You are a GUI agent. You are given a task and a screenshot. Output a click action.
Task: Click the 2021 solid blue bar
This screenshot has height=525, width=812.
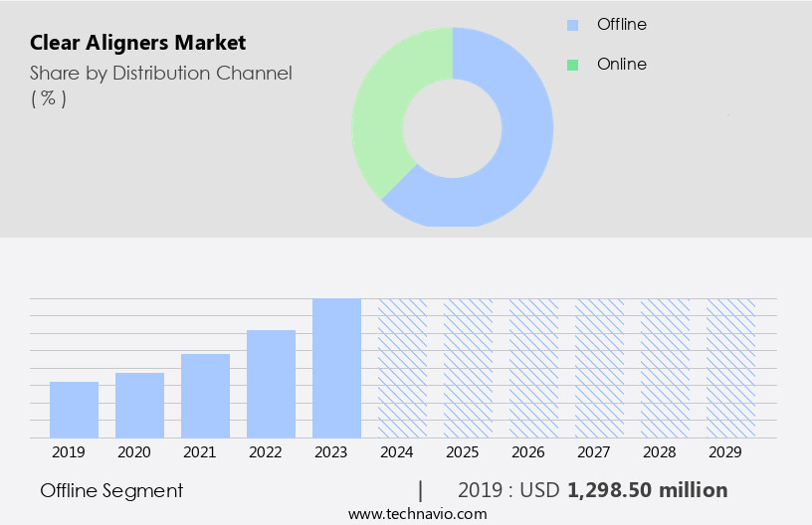[205, 396]
